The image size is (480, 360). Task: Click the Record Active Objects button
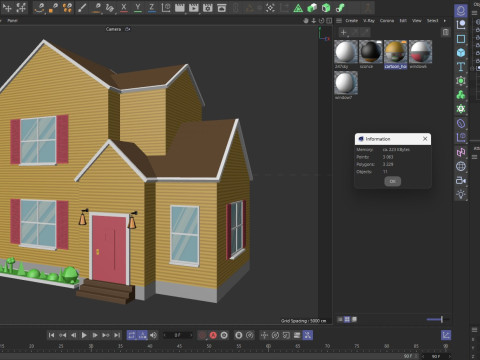click(x=202, y=335)
